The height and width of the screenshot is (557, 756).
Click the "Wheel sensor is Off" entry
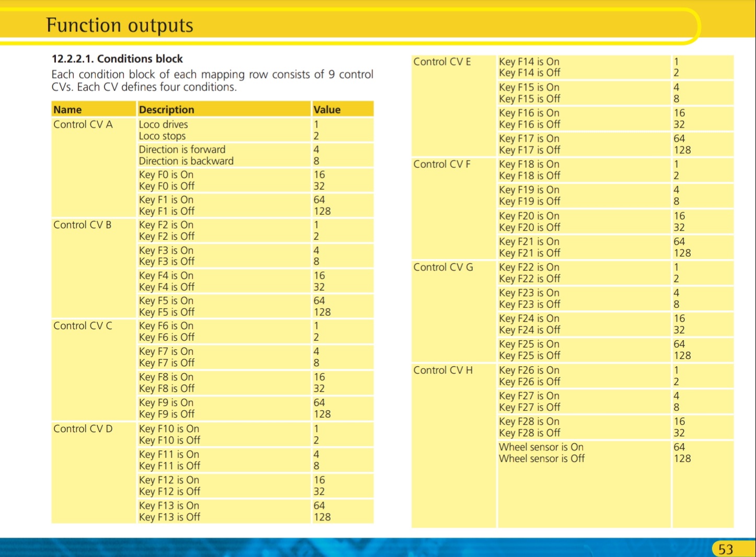point(541,458)
